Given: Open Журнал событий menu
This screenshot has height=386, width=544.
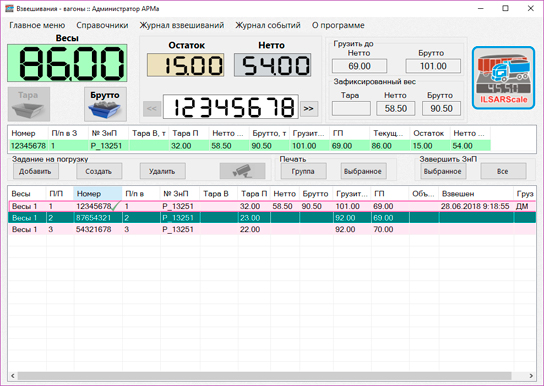Looking at the screenshot, I should point(268,25).
